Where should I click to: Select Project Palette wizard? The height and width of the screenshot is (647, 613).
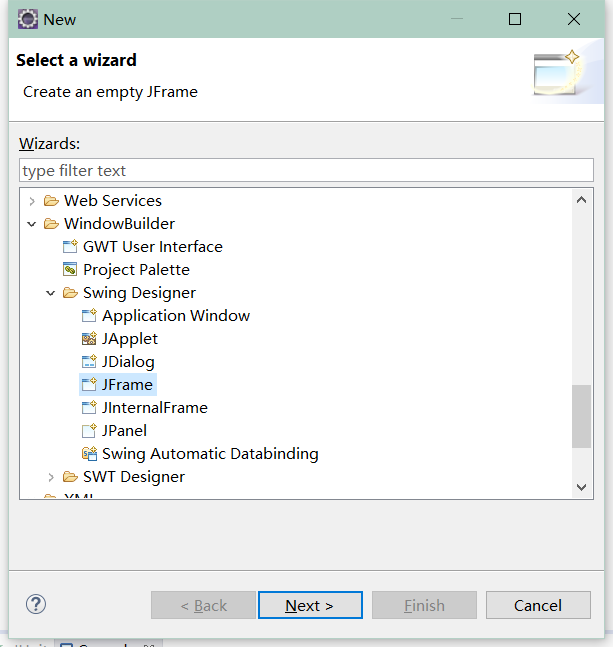click(137, 270)
